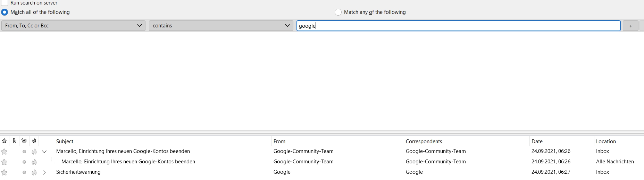Click the junk status flame column header
The width and height of the screenshot is (644, 180).
[x=34, y=141]
